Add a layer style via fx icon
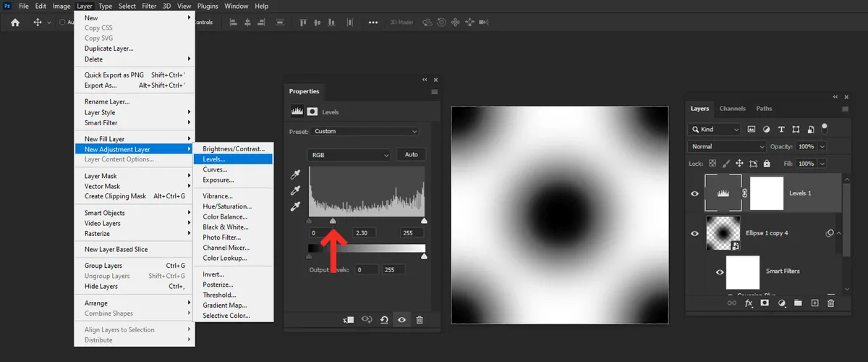868x362 pixels. pos(749,303)
